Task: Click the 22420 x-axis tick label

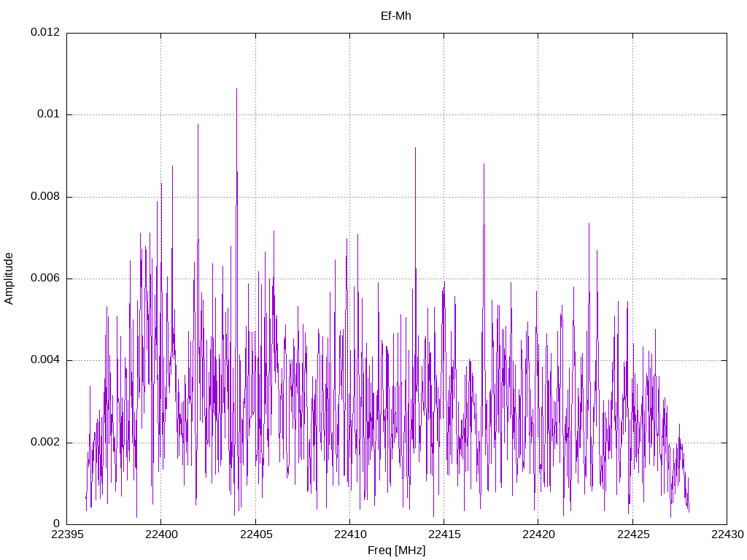Action: pos(538,534)
